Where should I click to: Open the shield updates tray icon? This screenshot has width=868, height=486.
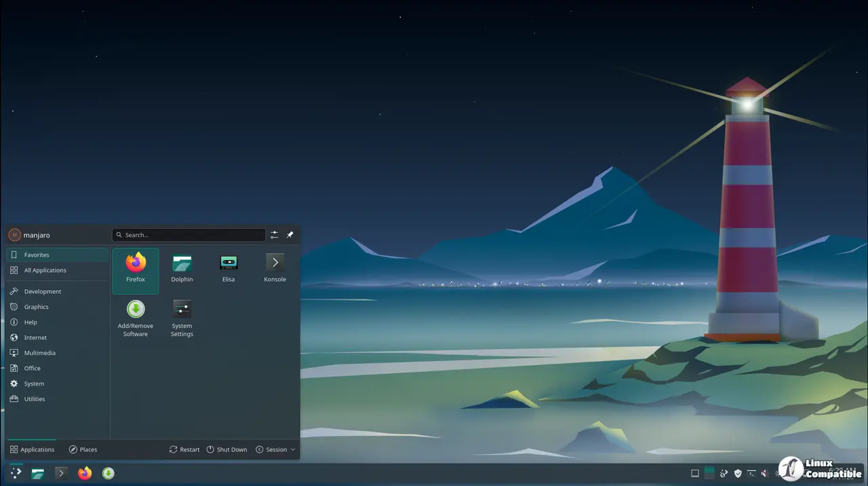(738, 473)
